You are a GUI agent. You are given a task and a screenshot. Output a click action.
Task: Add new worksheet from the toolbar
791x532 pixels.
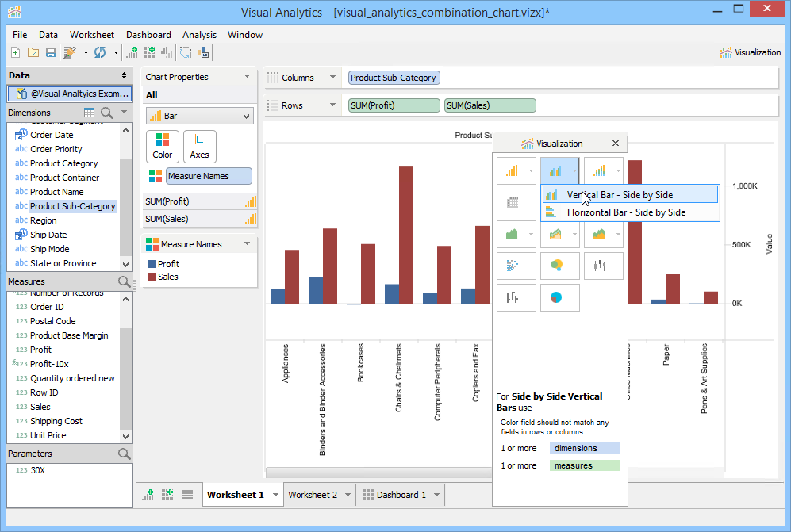[x=132, y=52]
